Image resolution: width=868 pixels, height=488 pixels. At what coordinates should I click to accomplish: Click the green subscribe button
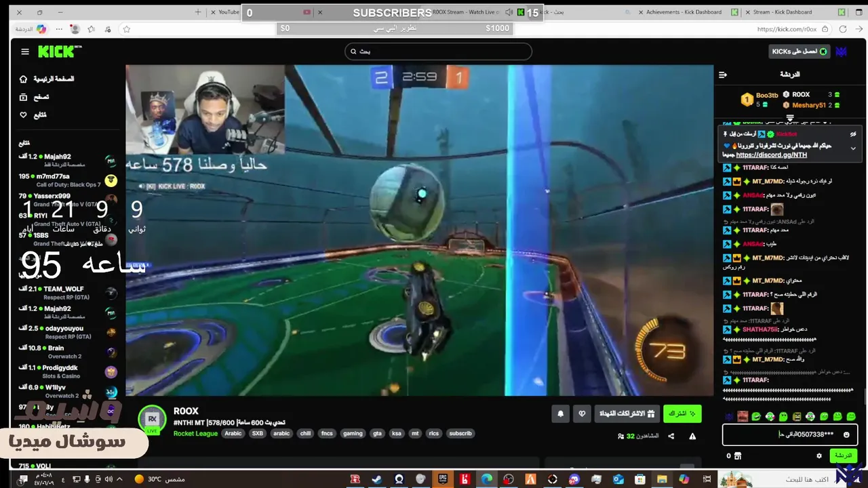(682, 413)
